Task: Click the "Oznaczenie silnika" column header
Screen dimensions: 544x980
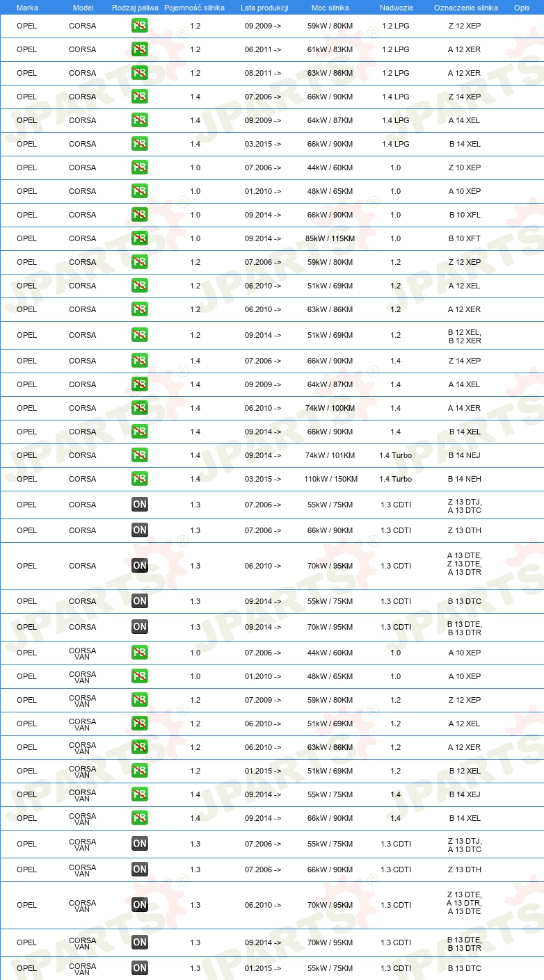Action: tap(465, 8)
